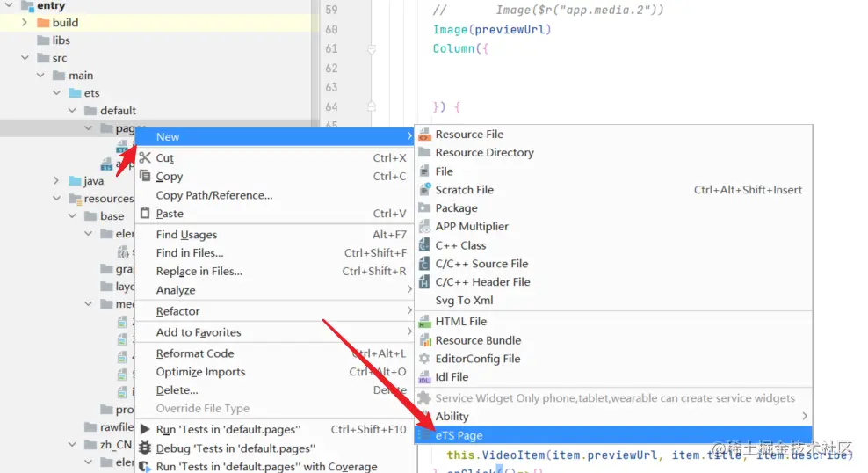Collapse the ets folder arrow
868x473 pixels.
(x=56, y=93)
